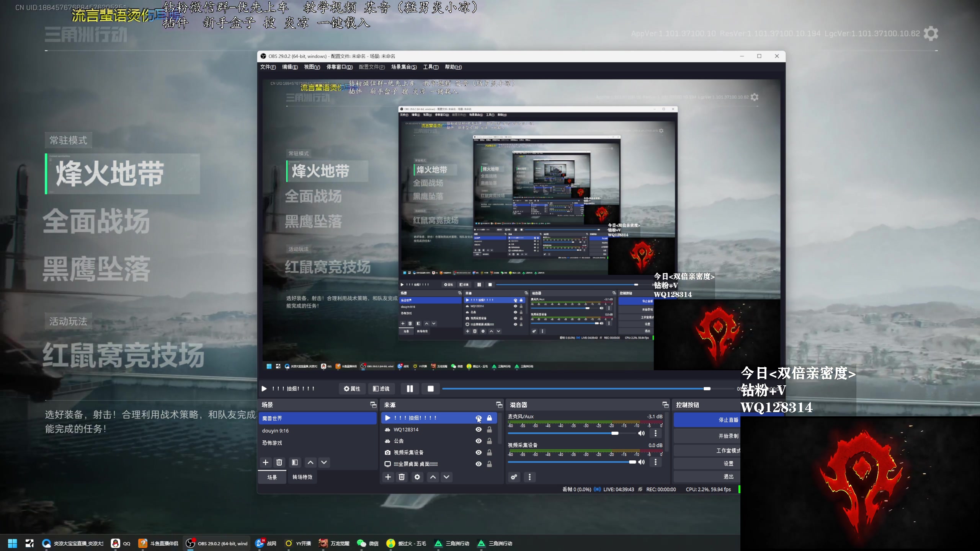Open QQ from the taskbar
The height and width of the screenshot is (551, 980).
tap(121, 543)
